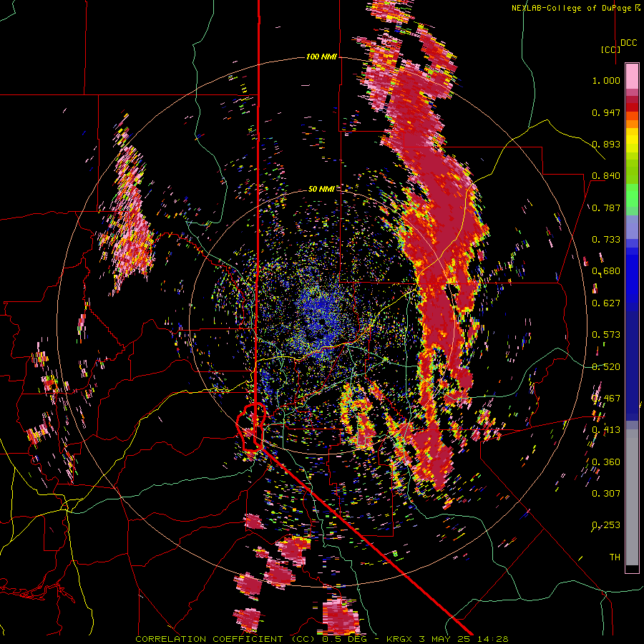
Task: Click the 0.360 scale value
Action: [x=606, y=462]
